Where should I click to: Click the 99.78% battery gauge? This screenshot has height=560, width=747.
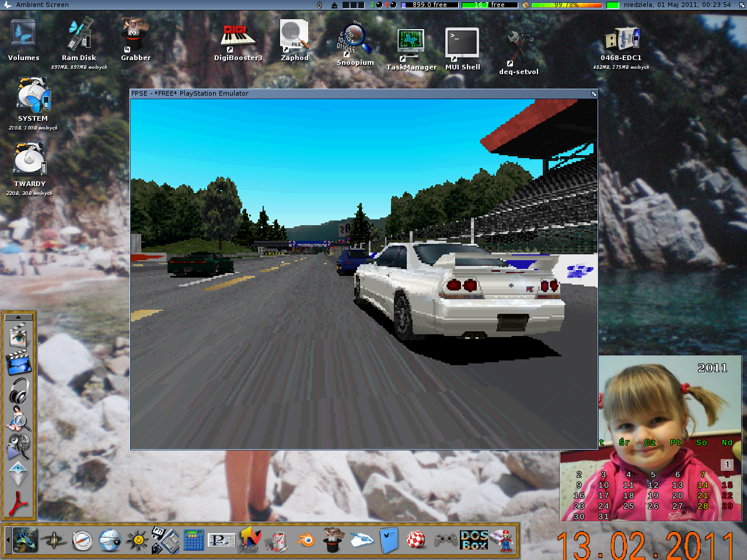[x=566, y=5]
